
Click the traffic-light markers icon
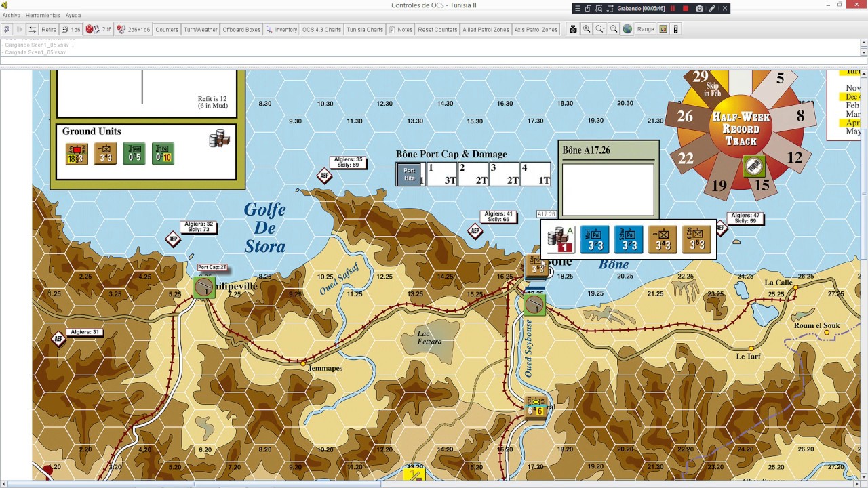[676, 29]
